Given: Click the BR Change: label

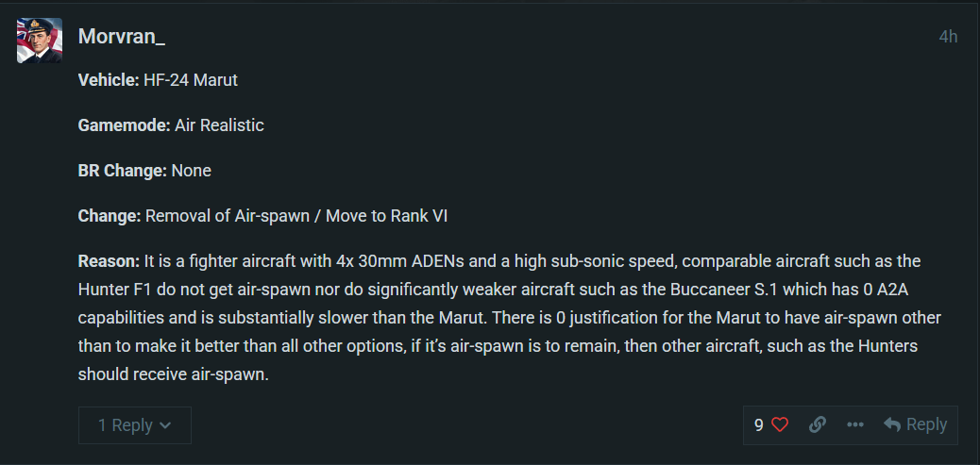Looking at the screenshot, I should (x=123, y=171).
